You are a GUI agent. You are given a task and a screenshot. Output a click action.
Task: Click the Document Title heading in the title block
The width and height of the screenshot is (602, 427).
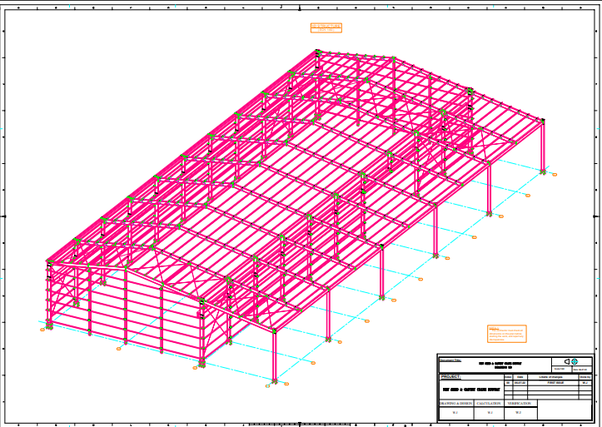(450, 360)
